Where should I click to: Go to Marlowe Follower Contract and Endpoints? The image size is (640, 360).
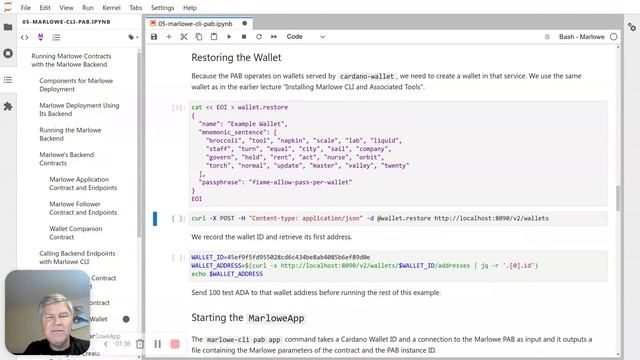83,208
